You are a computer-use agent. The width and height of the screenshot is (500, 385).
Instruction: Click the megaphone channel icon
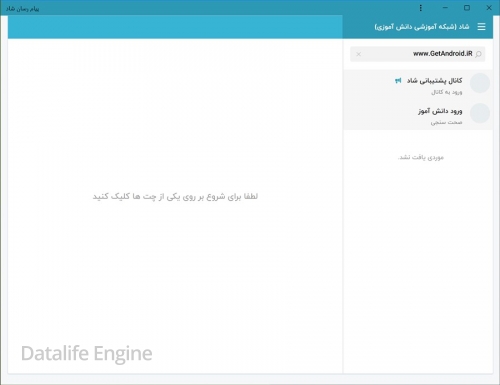click(x=398, y=81)
